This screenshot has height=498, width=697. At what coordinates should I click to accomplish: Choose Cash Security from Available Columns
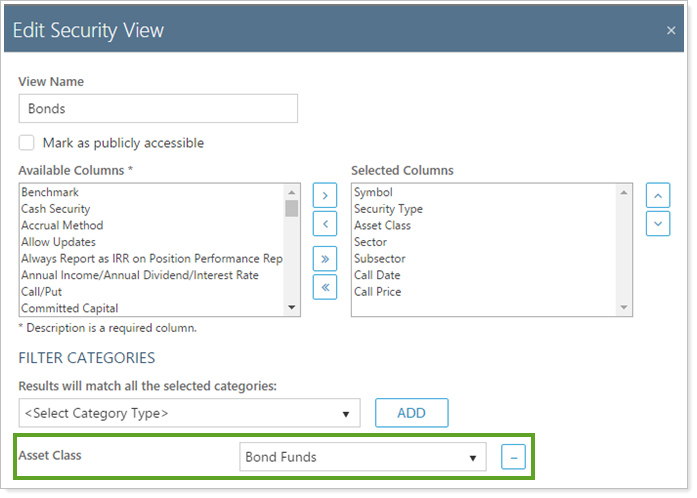point(56,209)
